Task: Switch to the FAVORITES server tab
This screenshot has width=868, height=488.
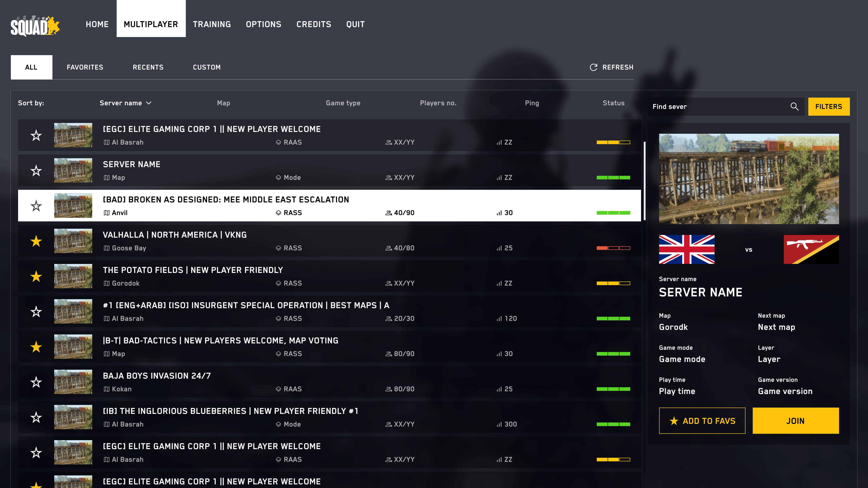Action: pos(85,67)
